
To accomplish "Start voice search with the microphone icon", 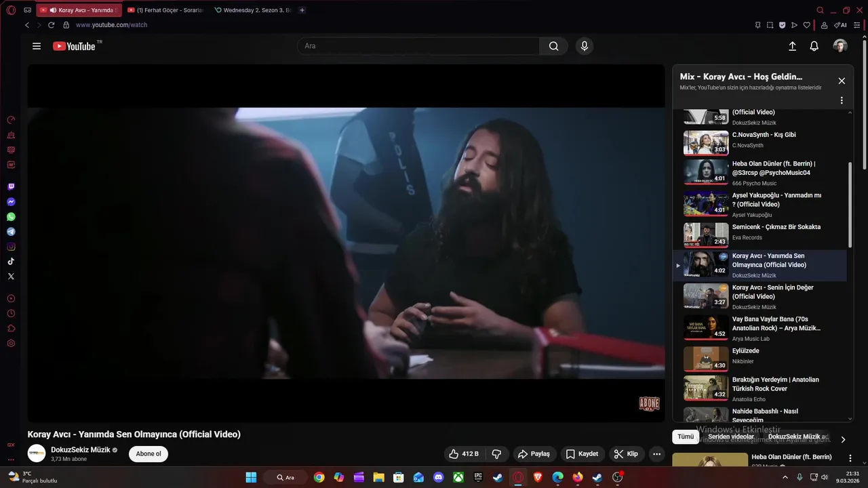I will (x=585, y=46).
